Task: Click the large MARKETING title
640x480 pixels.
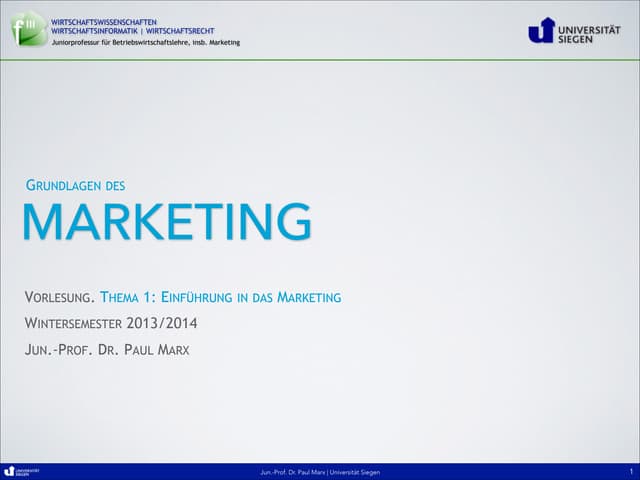Action: click(166, 222)
